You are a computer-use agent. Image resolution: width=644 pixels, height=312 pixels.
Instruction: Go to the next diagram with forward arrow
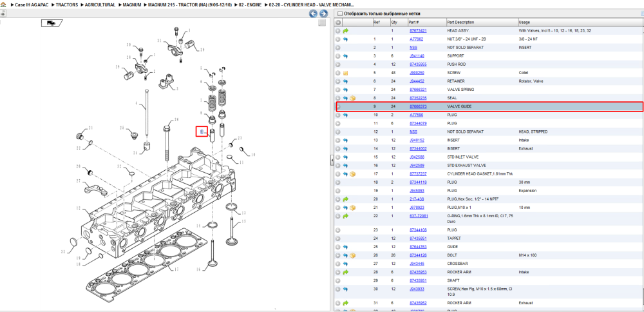(x=323, y=14)
